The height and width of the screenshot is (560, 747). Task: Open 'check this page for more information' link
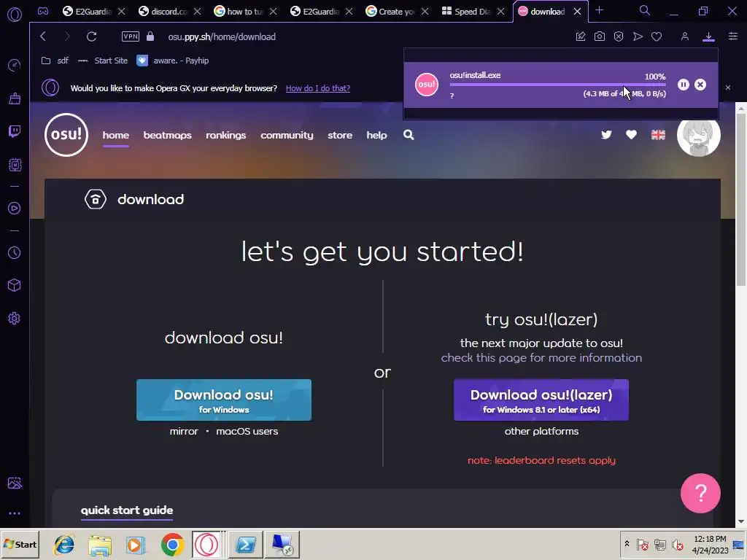point(541,357)
